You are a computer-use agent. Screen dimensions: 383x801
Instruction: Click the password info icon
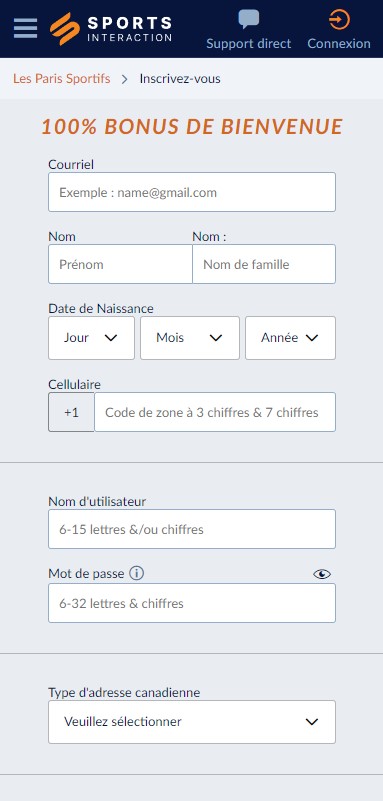[x=136, y=574]
